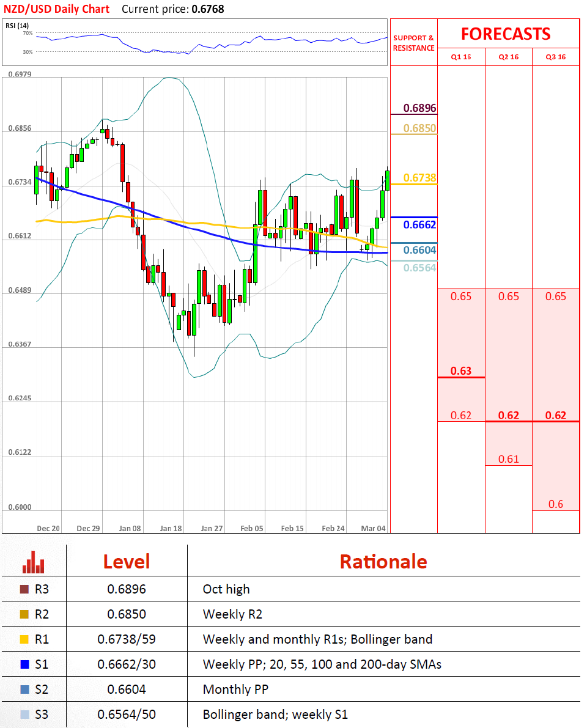
Task: Click the R2 tan color square
Action: coord(24,614)
